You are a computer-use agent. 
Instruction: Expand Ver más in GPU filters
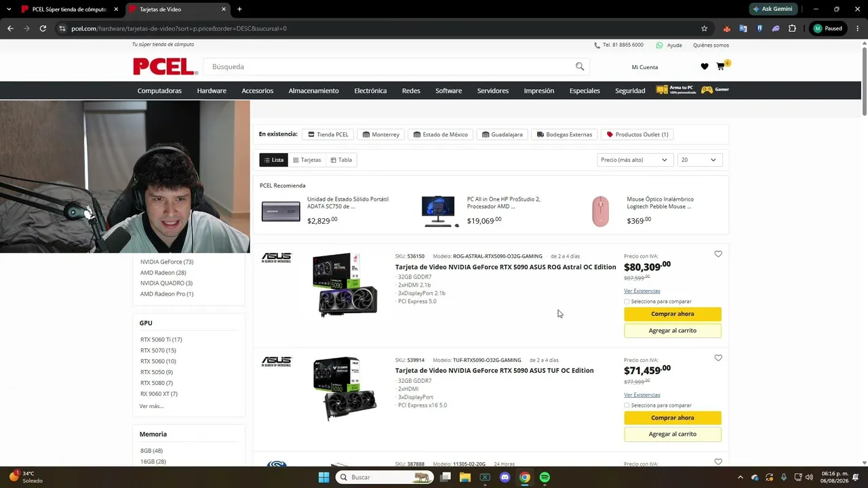point(152,406)
